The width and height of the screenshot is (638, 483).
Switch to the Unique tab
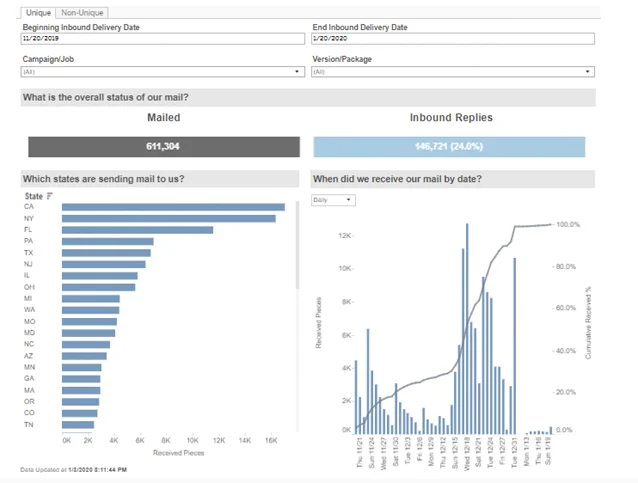(38, 13)
